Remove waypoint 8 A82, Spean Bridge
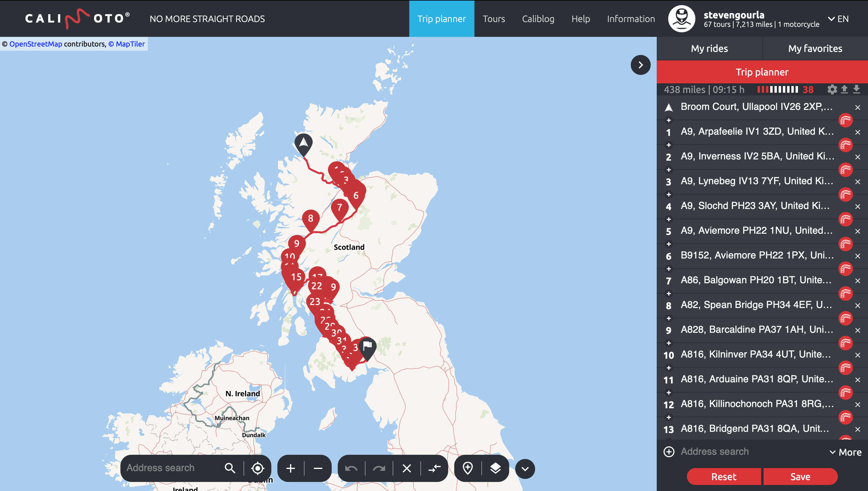868x491 pixels. coord(857,306)
